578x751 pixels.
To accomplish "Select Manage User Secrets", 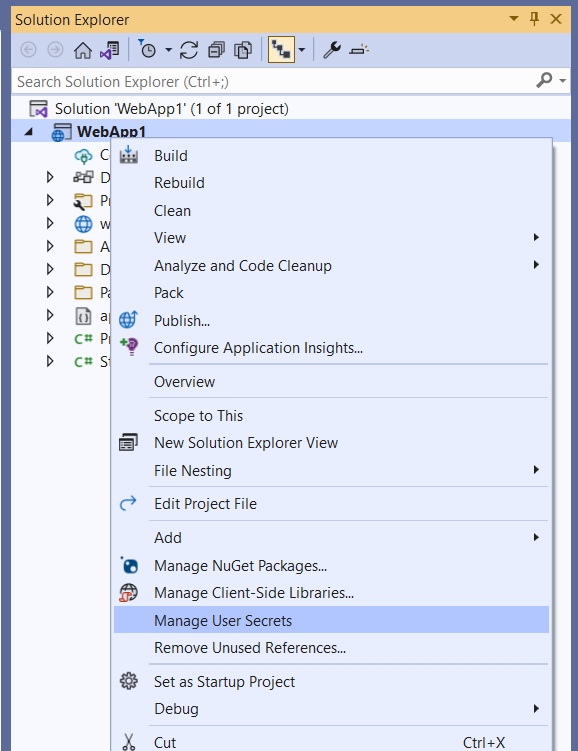I will coord(331,620).
